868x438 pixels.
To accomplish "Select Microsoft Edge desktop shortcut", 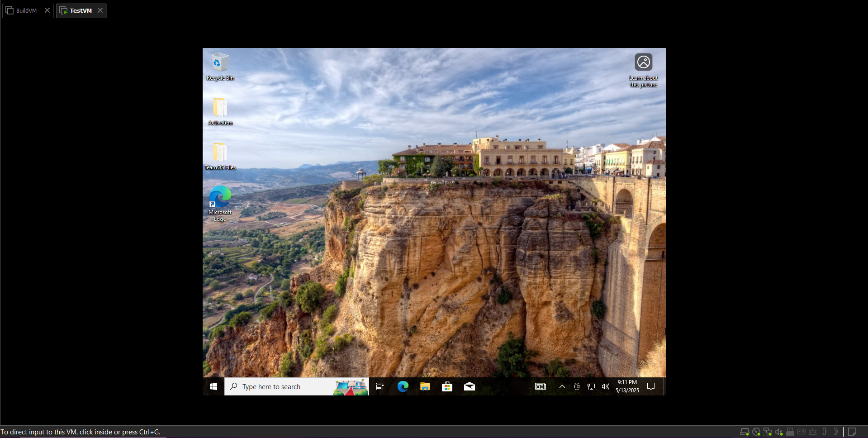I will pyautogui.click(x=220, y=204).
